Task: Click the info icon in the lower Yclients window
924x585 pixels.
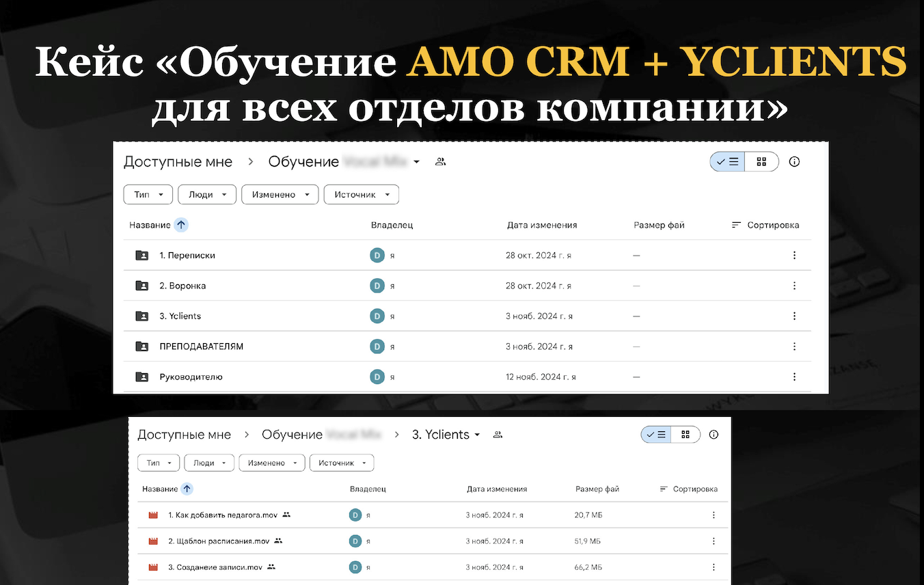Action: point(714,435)
